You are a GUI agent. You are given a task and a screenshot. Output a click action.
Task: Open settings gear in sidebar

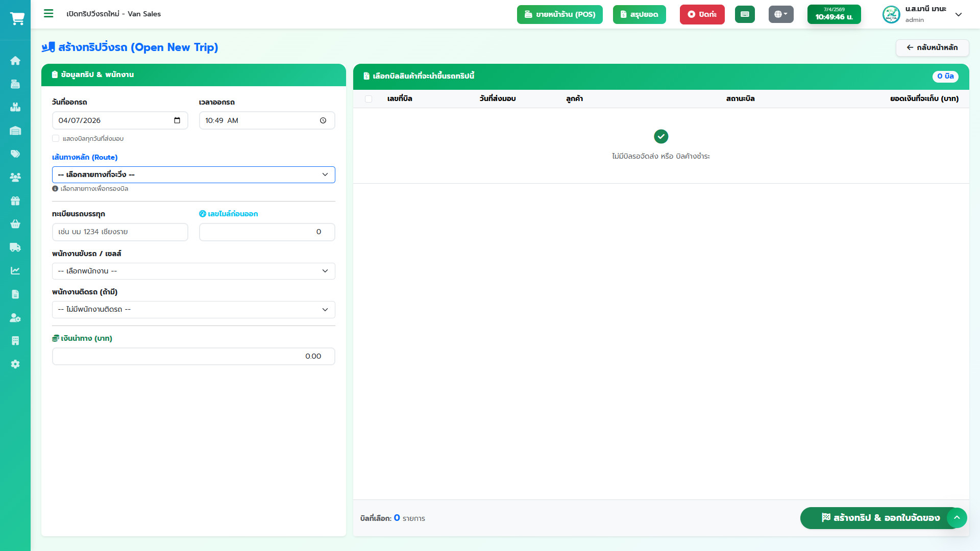[x=15, y=364]
